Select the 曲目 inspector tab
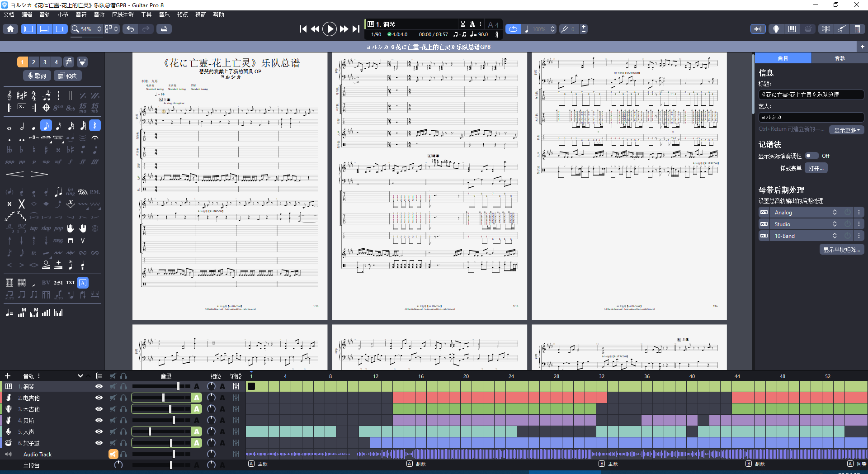 [x=783, y=58]
